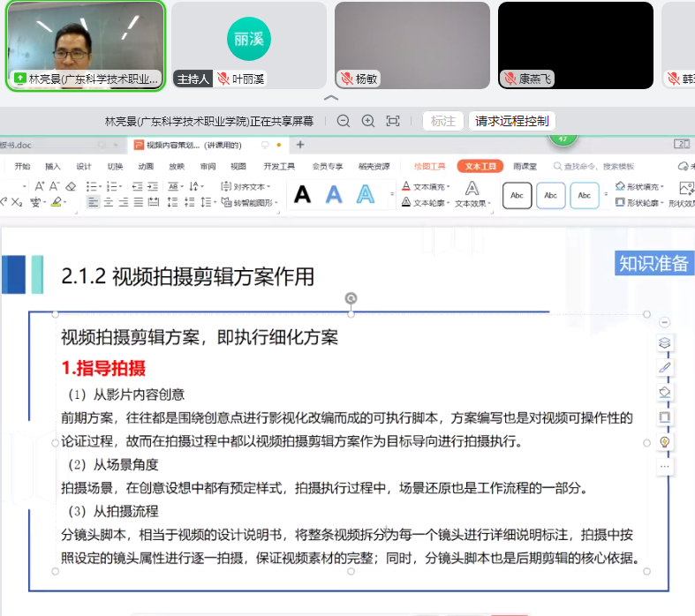Select 康燕飞 participant video tile

[x=575, y=46]
